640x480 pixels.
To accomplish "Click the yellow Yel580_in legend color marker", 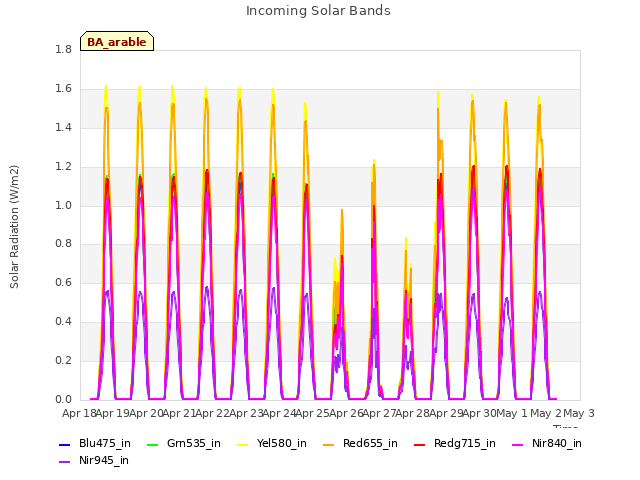I will [x=242, y=444].
